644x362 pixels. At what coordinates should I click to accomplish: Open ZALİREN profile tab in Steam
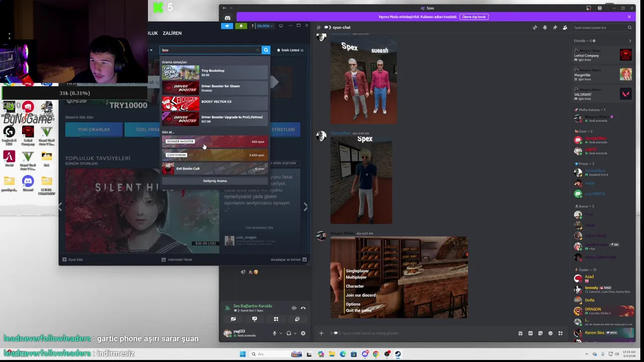tap(172, 33)
